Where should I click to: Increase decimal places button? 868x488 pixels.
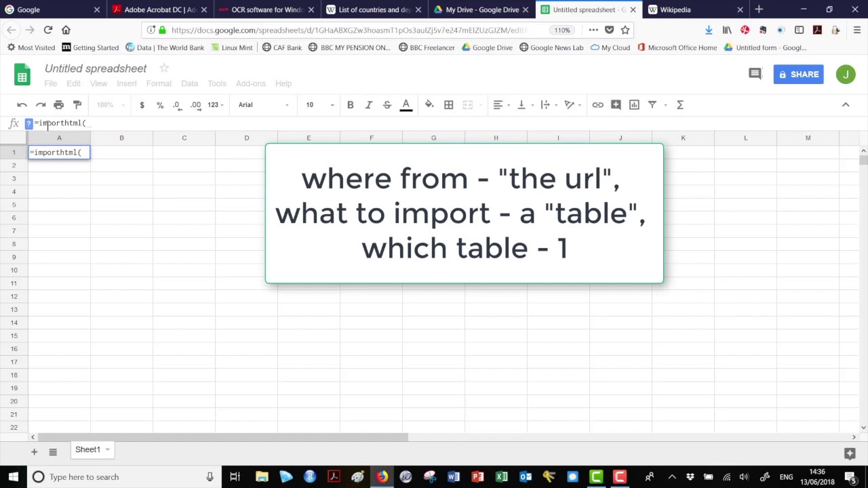(195, 104)
